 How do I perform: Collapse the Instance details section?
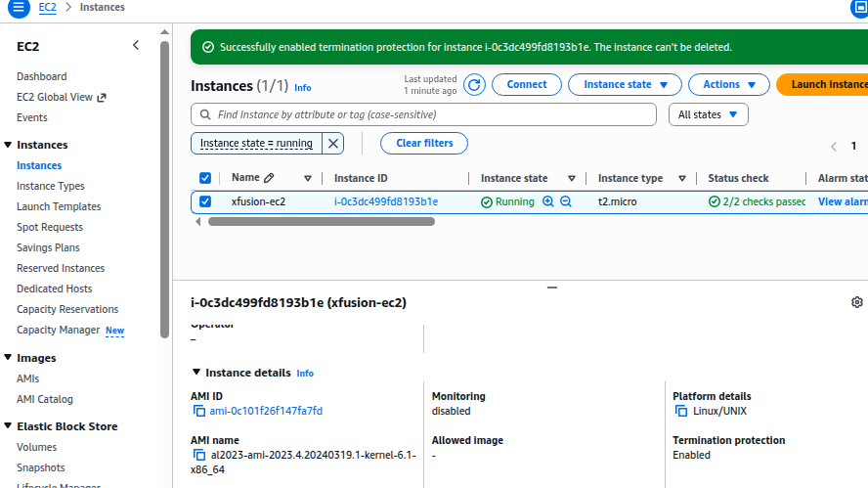pos(196,373)
